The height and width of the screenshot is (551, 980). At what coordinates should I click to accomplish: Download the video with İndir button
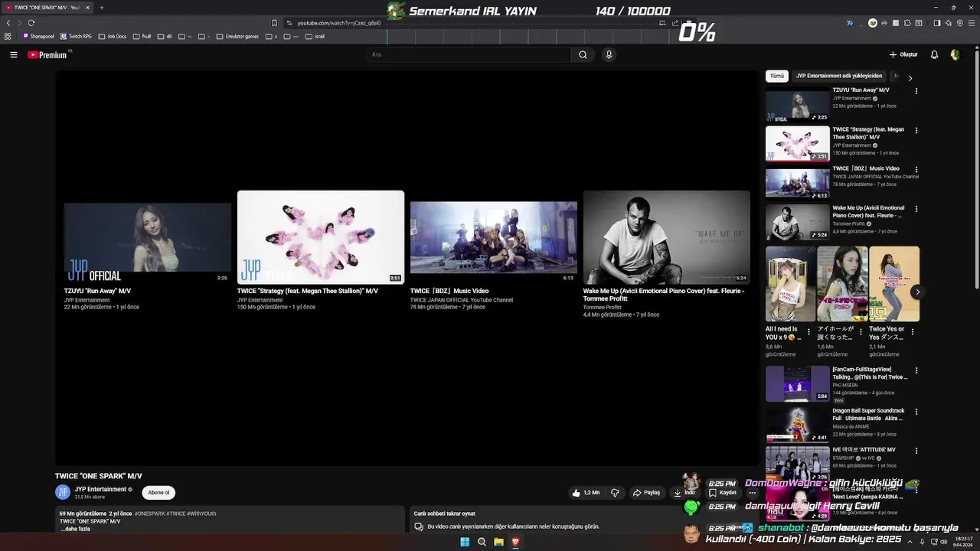[684, 493]
